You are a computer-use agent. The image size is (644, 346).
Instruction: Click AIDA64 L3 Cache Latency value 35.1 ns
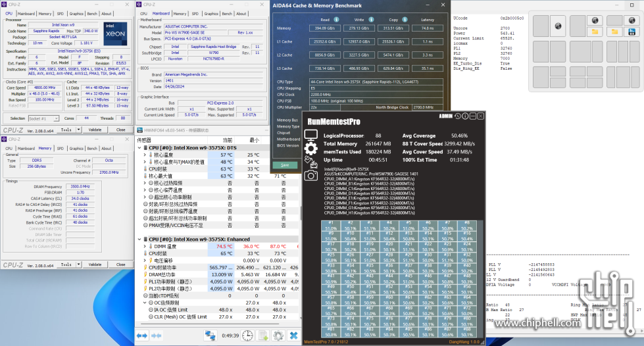pyautogui.click(x=428, y=68)
